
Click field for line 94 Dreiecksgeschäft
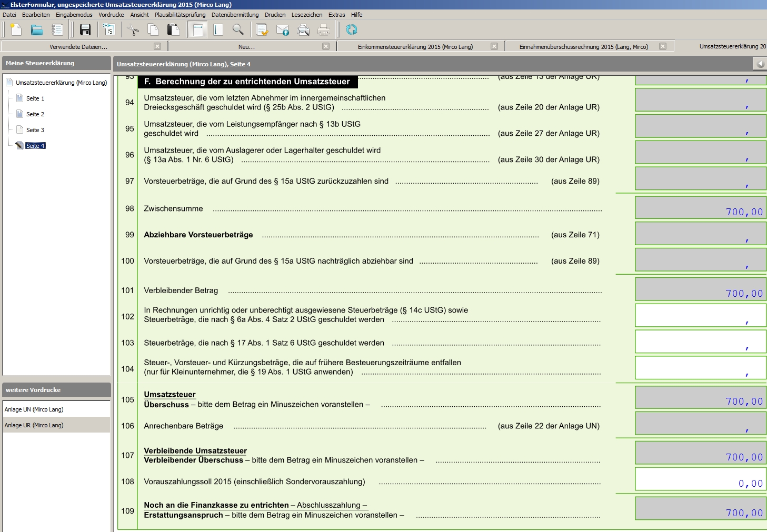coord(701,100)
